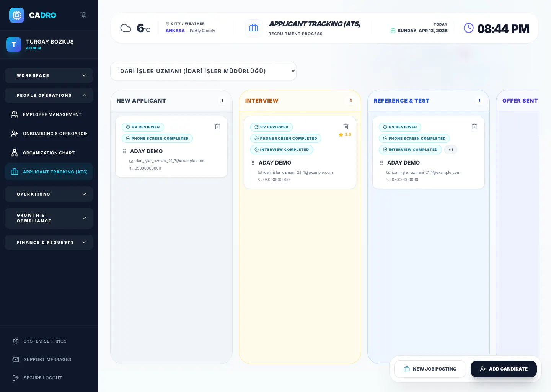The width and height of the screenshot is (551, 392).
Task: Click the Applicant Tracking briefcase sidebar icon
Action: coord(15,172)
